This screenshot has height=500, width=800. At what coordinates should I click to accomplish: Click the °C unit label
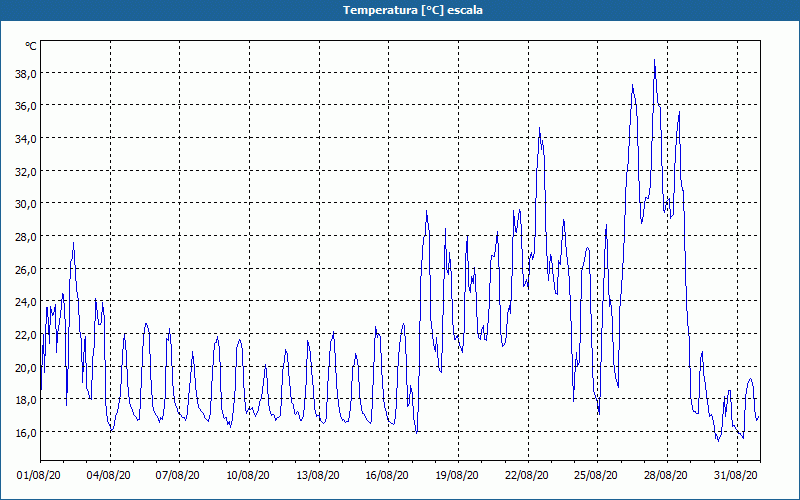pyautogui.click(x=31, y=46)
